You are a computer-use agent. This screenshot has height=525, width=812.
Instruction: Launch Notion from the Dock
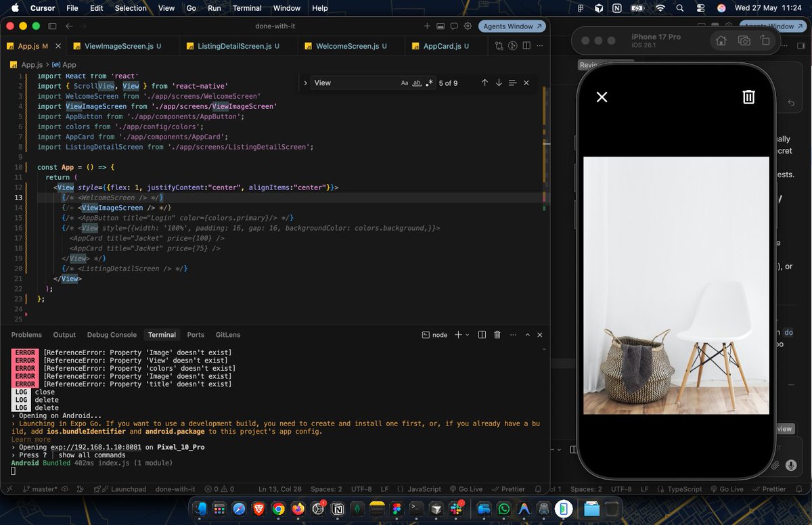tap(337, 508)
